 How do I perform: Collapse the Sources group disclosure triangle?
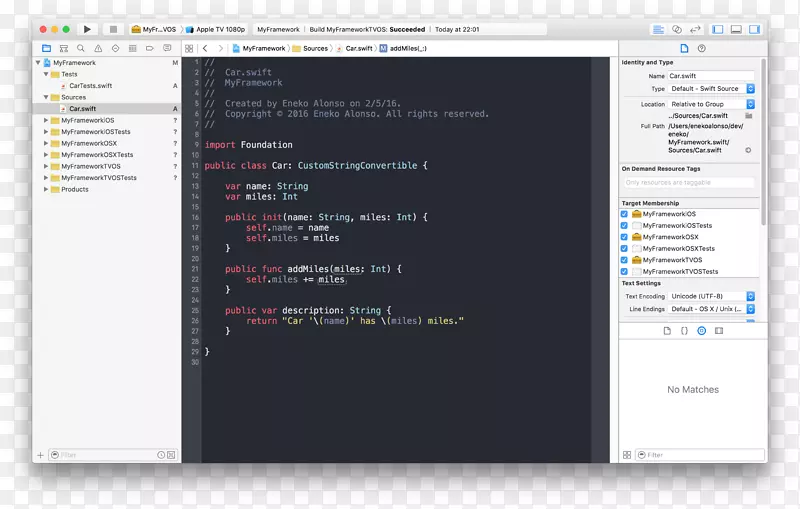pos(46,97)
